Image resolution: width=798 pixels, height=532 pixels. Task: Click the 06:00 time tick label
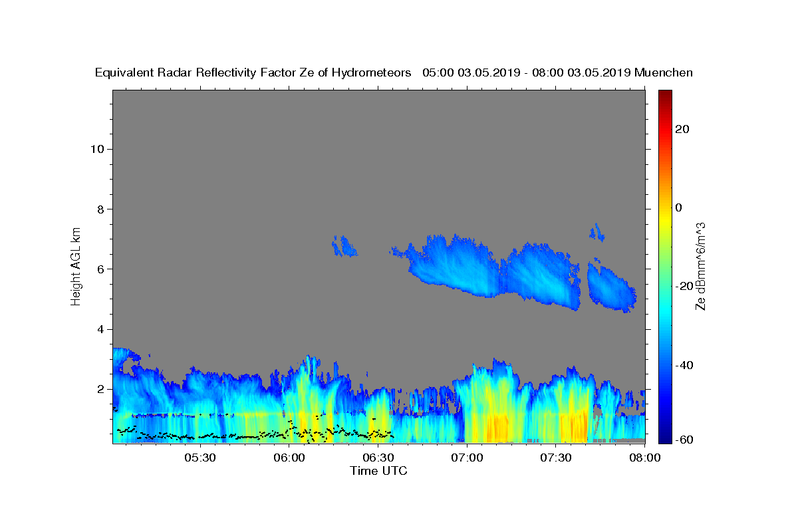click(x=289, y=458)
